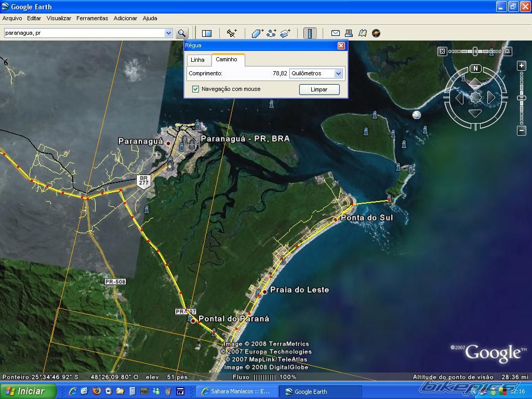The image size is (532, 399).
Task: Click the Paranaguá city marker dot
Action: (x=168, y=143)
